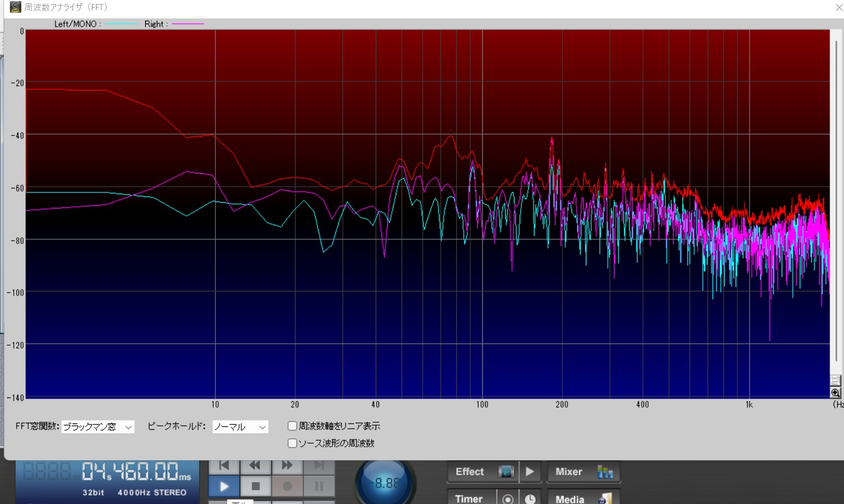Viewport: 844px width, 504px height.
Task: Click the vertical zoom slider beside graph
Action: coord(836,202)
